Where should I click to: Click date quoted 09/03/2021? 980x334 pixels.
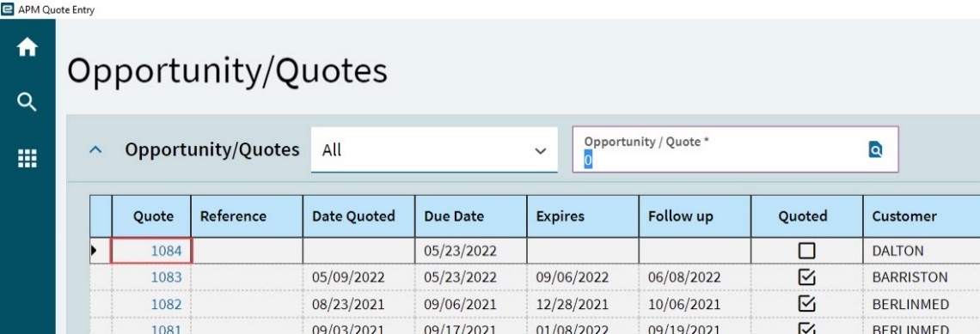point(358,326)
